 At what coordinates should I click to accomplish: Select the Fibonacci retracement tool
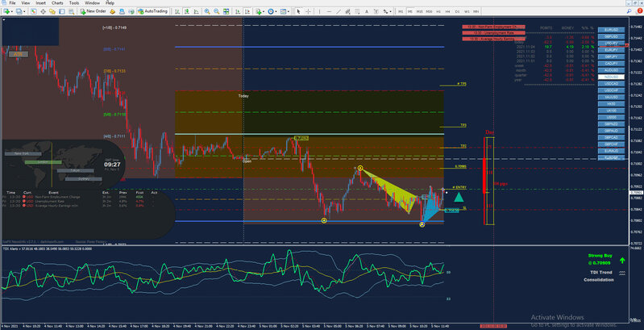point(357,11)
